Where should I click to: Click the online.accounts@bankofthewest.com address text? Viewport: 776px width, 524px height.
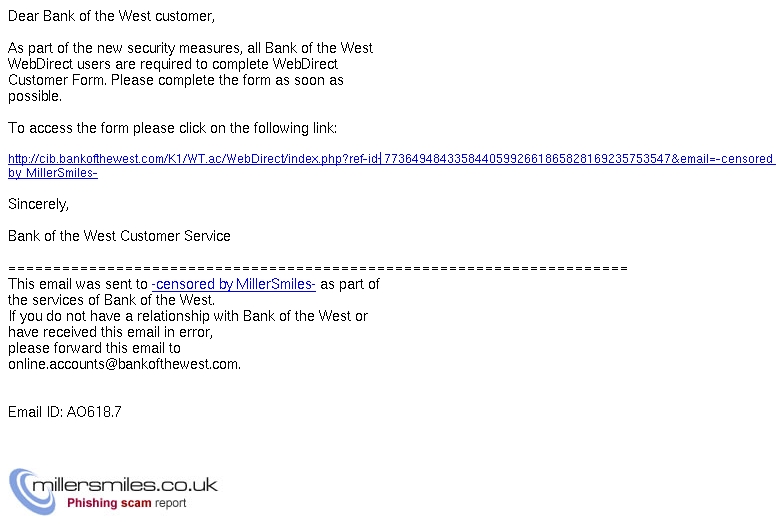[x=124, y=364]
